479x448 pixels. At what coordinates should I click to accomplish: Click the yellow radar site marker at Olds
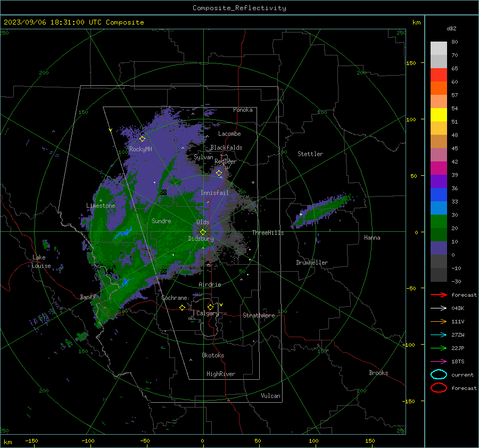(203, 232)
